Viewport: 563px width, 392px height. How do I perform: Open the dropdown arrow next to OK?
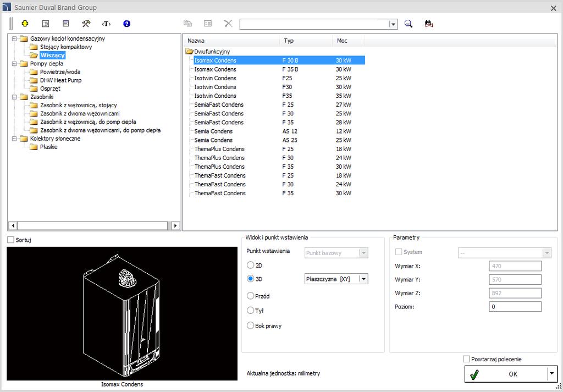(x=552, y=374)
